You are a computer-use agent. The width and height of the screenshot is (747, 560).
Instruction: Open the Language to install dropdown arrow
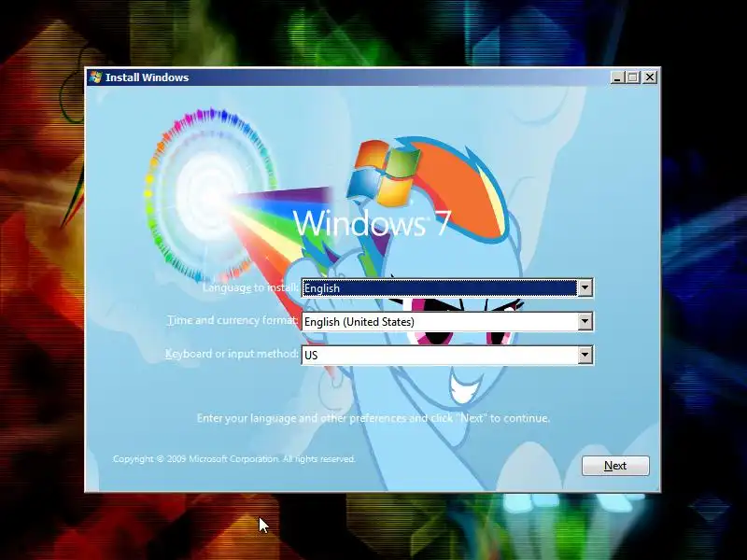coord(585,287)
